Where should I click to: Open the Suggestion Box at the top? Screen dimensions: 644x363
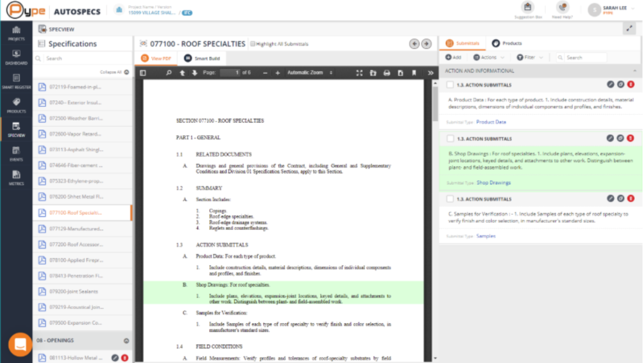[x=527, y=9]
